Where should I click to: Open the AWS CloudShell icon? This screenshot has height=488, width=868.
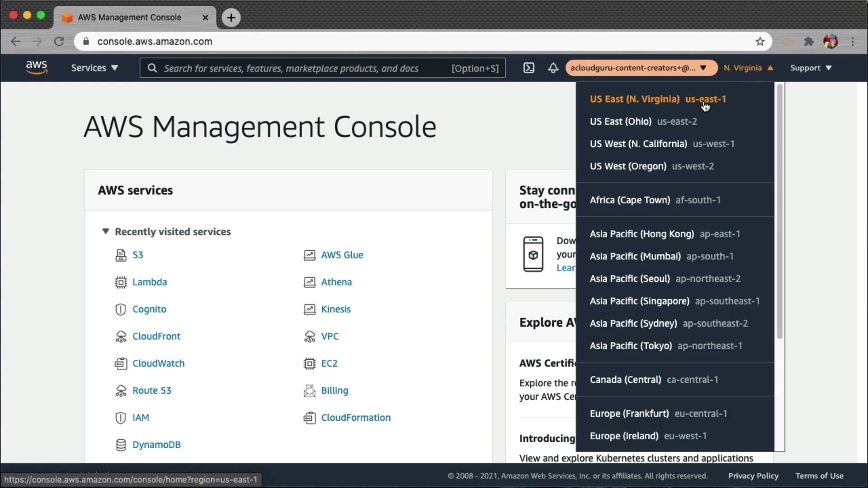(x=528, y=68)
